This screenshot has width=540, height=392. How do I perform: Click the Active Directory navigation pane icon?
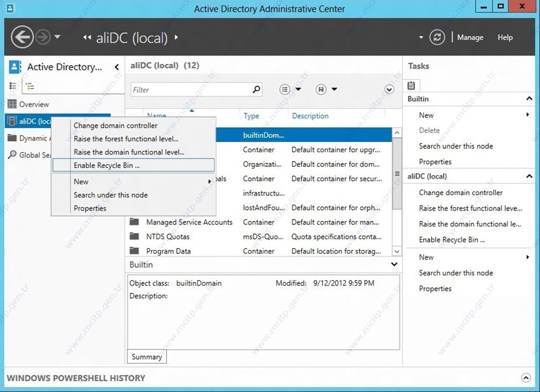tap(15, 67)
